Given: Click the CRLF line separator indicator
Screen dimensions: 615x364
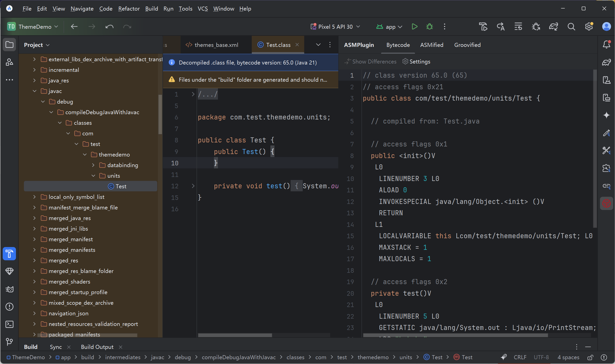Looking at the screenshot, I should [x=520, y=357].
